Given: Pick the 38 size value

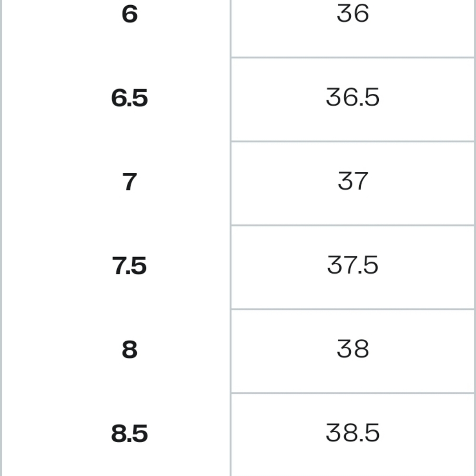Looking at the screenshot, I should pyautogui.click(x=353, y=349).
